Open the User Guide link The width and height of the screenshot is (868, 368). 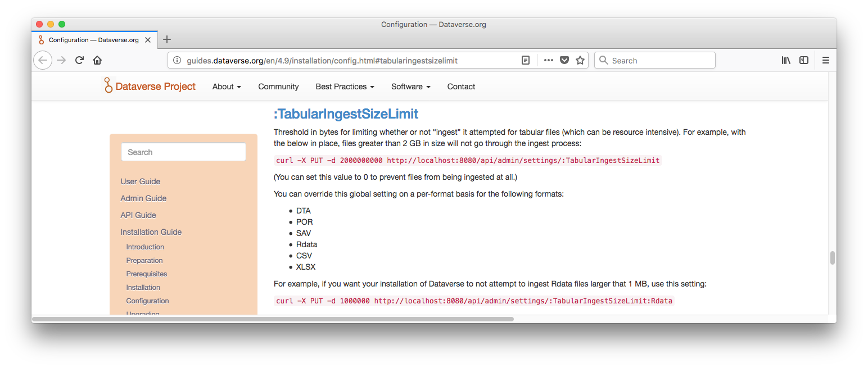[140, 181]
